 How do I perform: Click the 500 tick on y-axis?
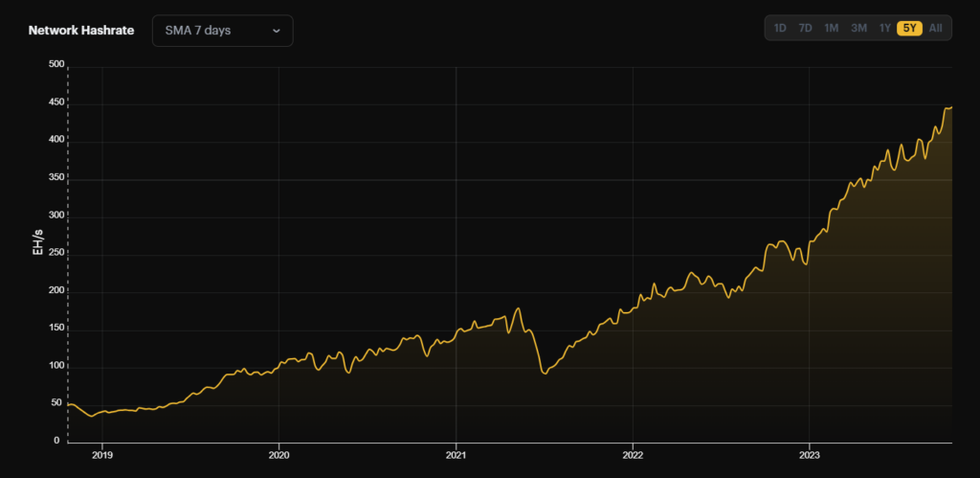point(55,65)
